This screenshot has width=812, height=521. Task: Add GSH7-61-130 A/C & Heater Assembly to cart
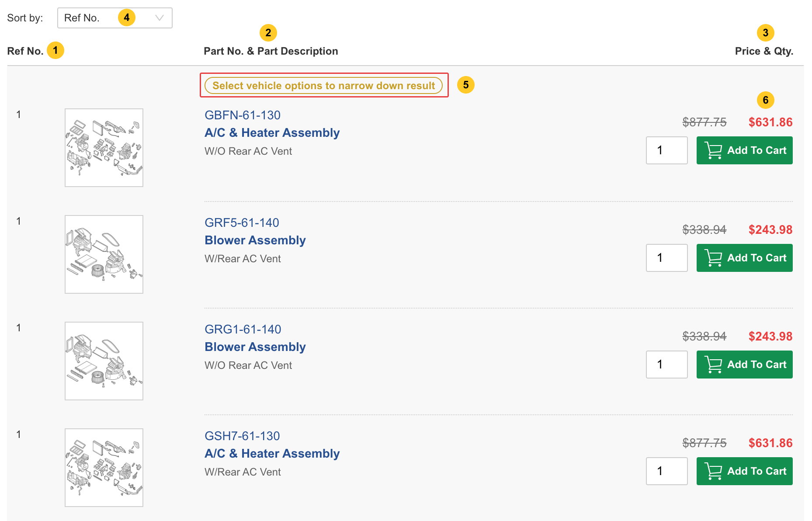click(744, 471)
